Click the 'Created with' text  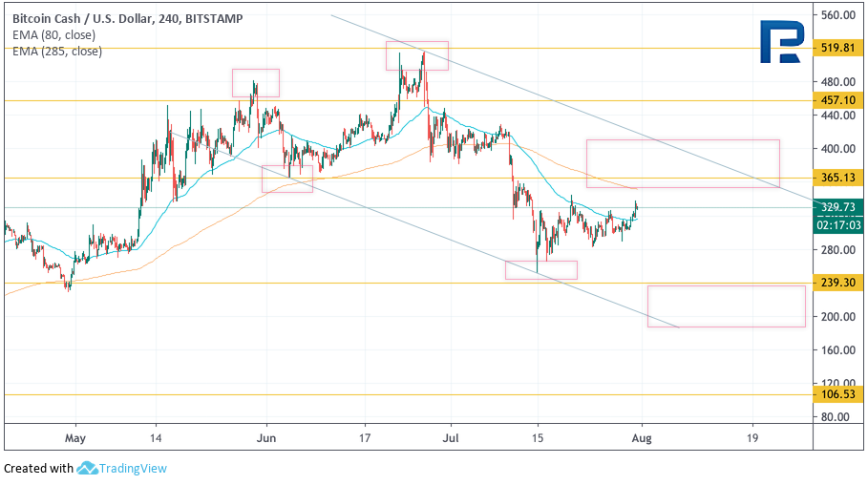[x=38, y=469]
